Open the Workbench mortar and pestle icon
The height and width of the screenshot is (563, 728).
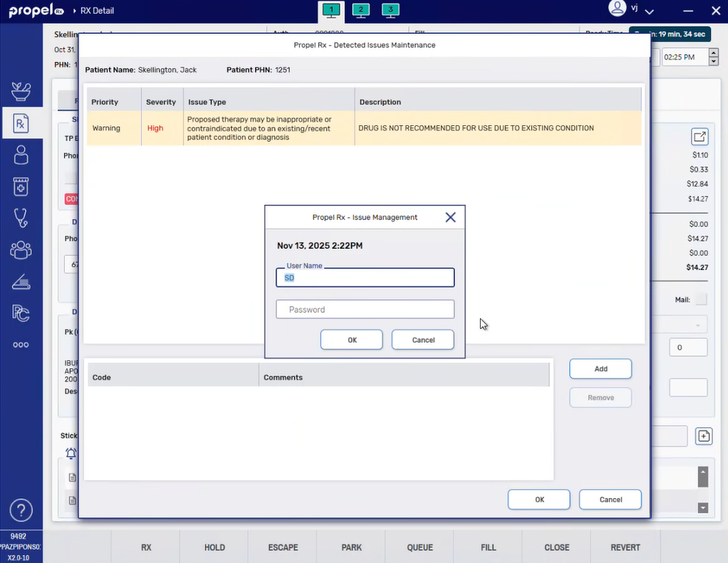(21, 92)
